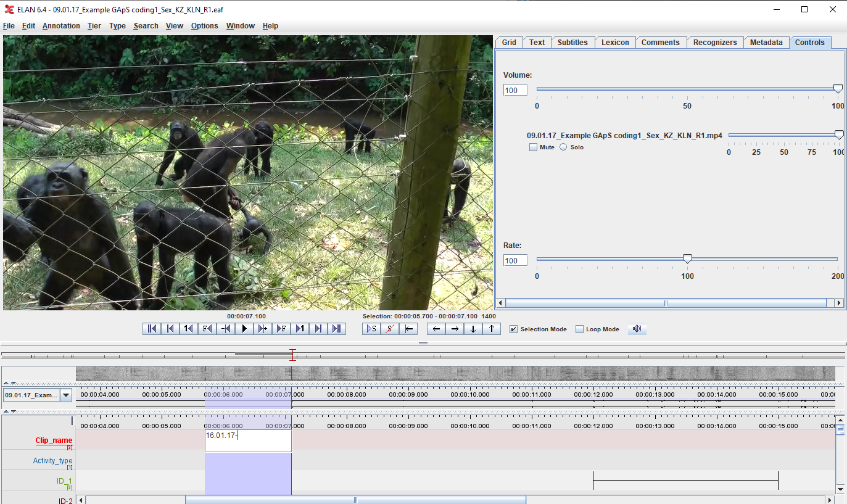Go to the end of the media

pos(337,329)
